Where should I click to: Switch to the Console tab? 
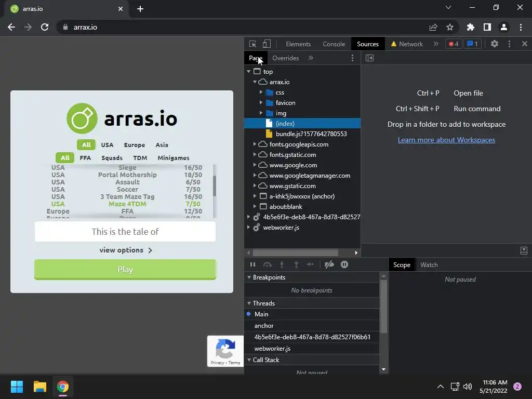(x=334, y=44)
